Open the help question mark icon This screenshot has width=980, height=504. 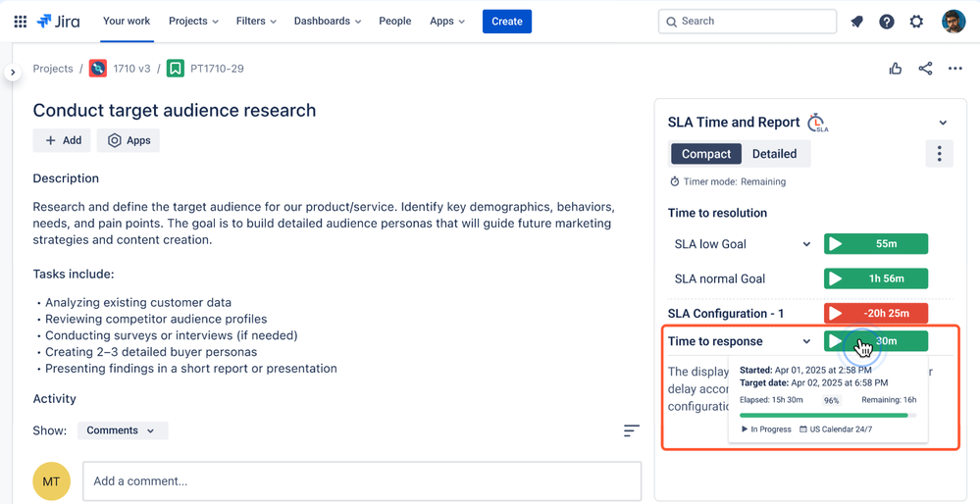coord(886,22)
